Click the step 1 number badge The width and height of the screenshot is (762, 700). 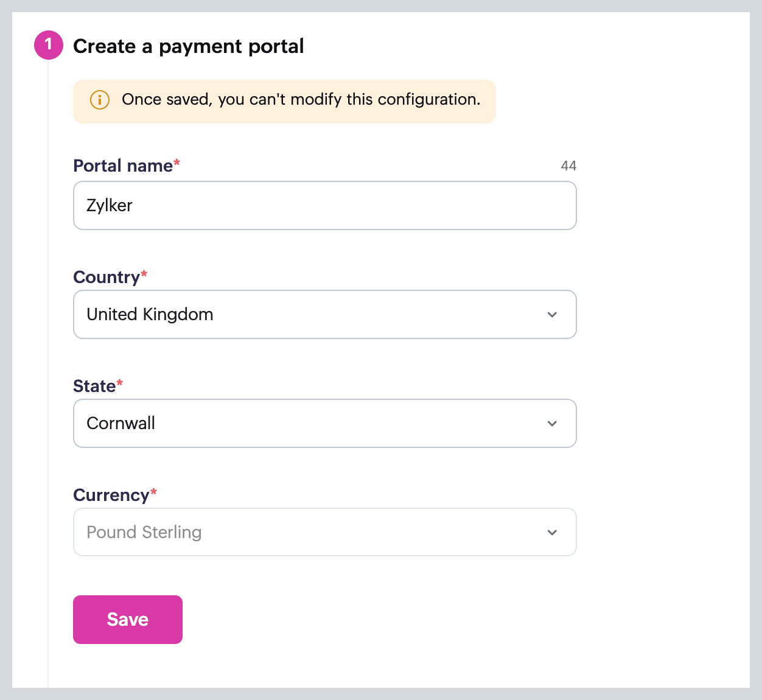[49, 45]
